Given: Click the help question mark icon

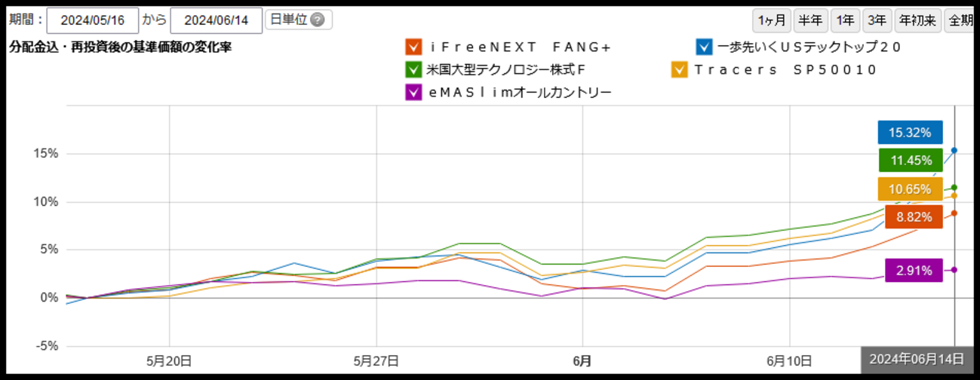Looking at the screenshot, I should point(318,20).
